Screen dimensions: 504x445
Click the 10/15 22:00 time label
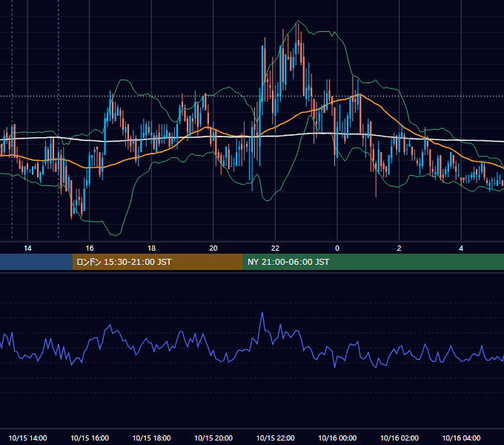click(275, 438)
